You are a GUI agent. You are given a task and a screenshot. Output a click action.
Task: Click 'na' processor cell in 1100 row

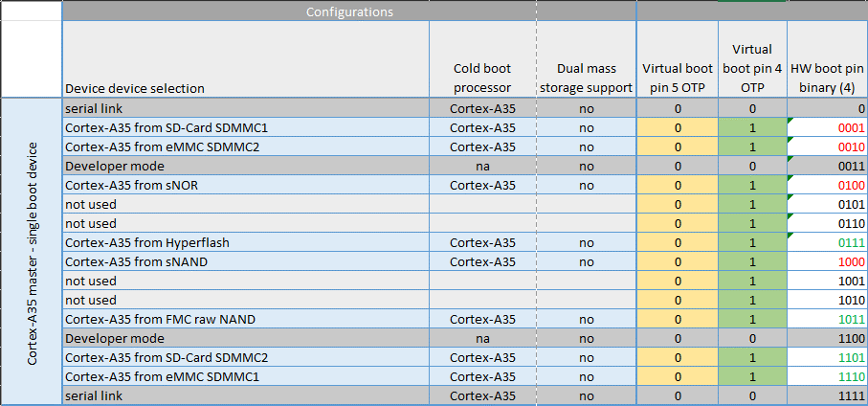tap(482, 338)
